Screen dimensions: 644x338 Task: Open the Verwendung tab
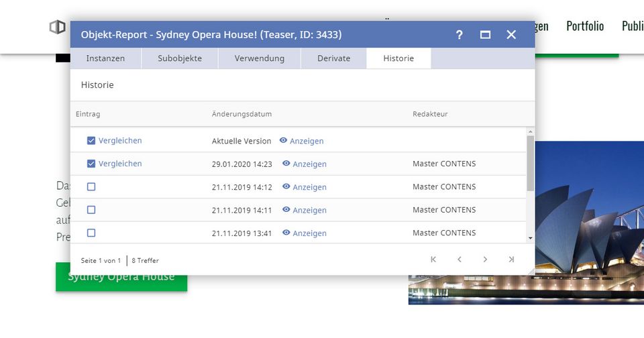point(259,58)
